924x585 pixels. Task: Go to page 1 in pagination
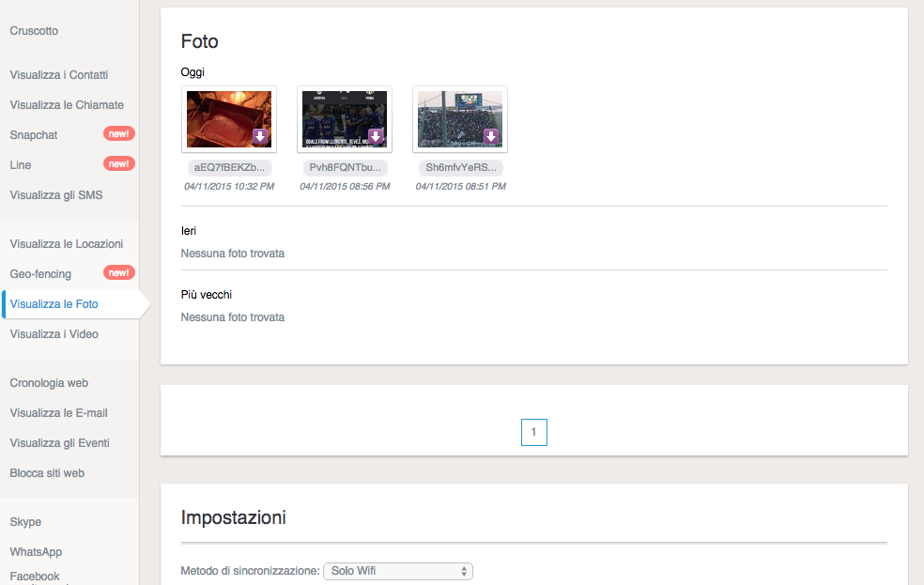pos(533,432)
